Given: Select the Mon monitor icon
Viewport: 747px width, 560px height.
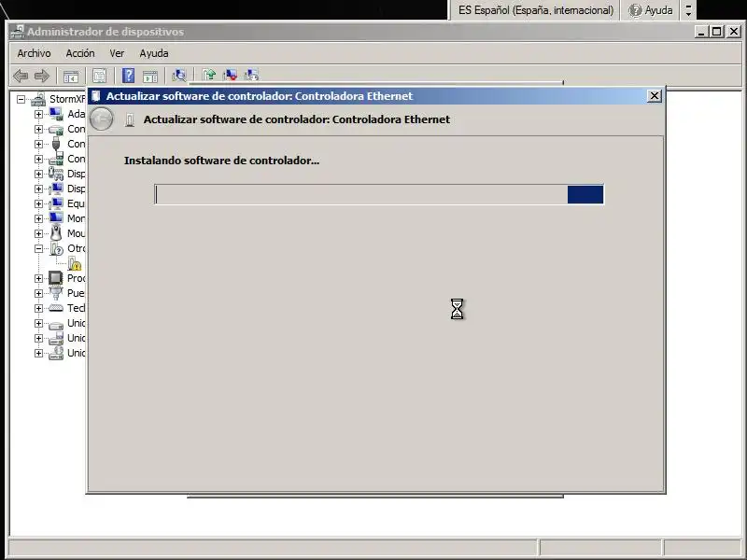Looking at the screenshot, I should click(56, 218).
